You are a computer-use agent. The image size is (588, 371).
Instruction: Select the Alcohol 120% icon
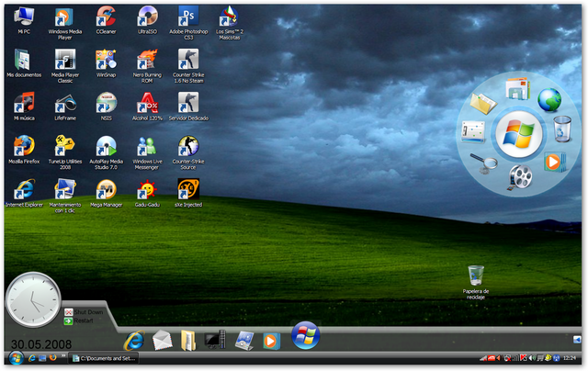tap(147, 102)
